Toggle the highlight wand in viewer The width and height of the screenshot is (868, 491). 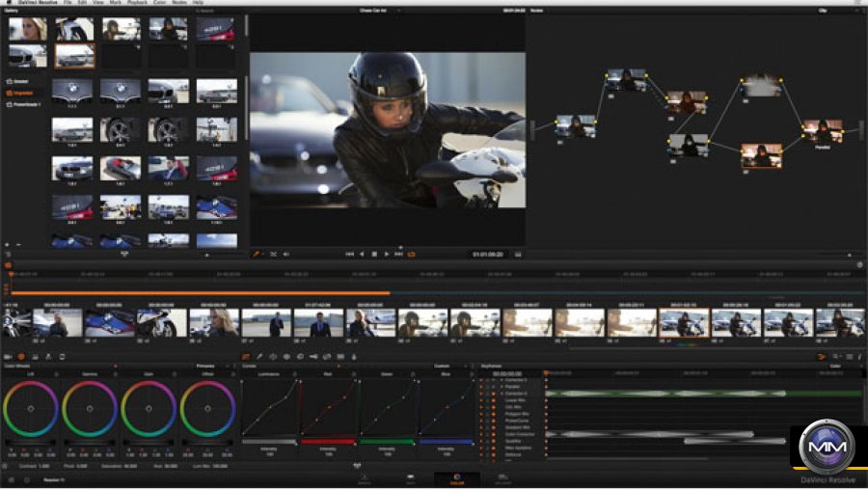coord(256,254)
